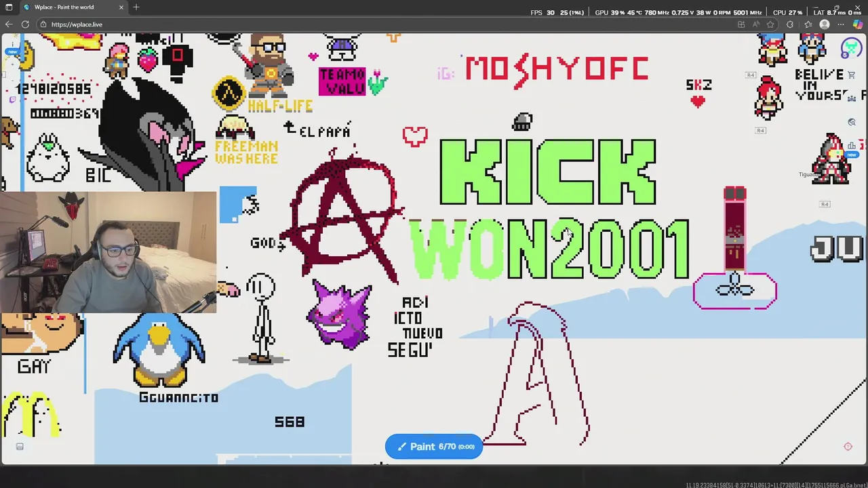The width and height of the screenshot is (868, 488).
Task: Click the blue Paint 6/70 button
Action: tap(434, 447)
